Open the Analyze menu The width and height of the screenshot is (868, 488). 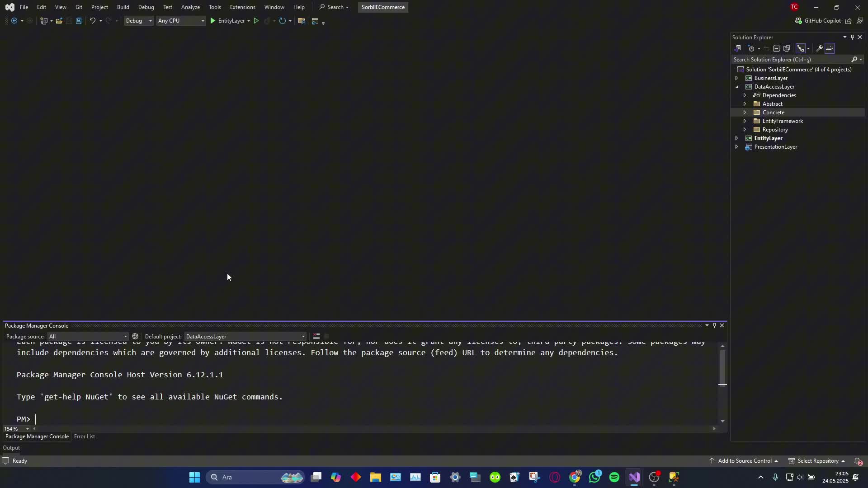[x=190, y=7]
